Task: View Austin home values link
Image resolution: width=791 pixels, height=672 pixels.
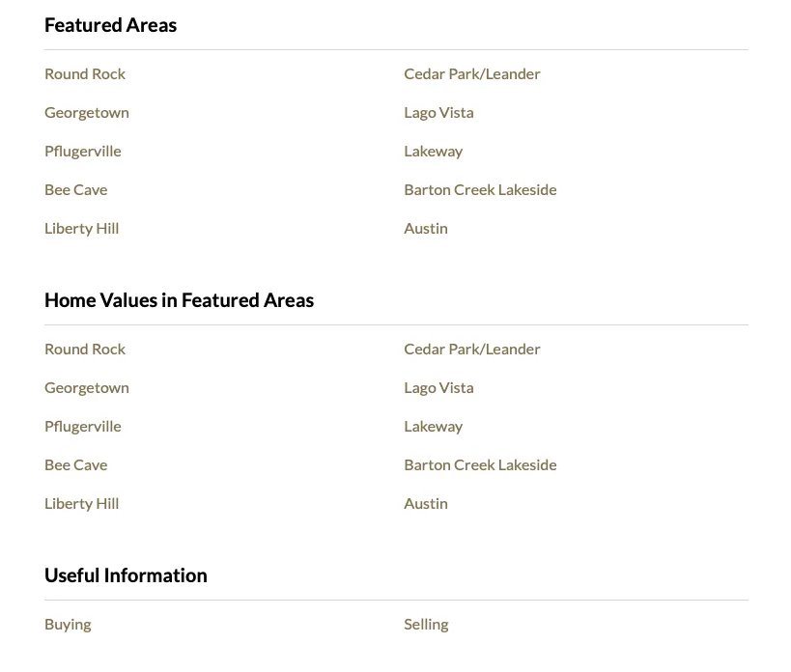Action: 426,504
